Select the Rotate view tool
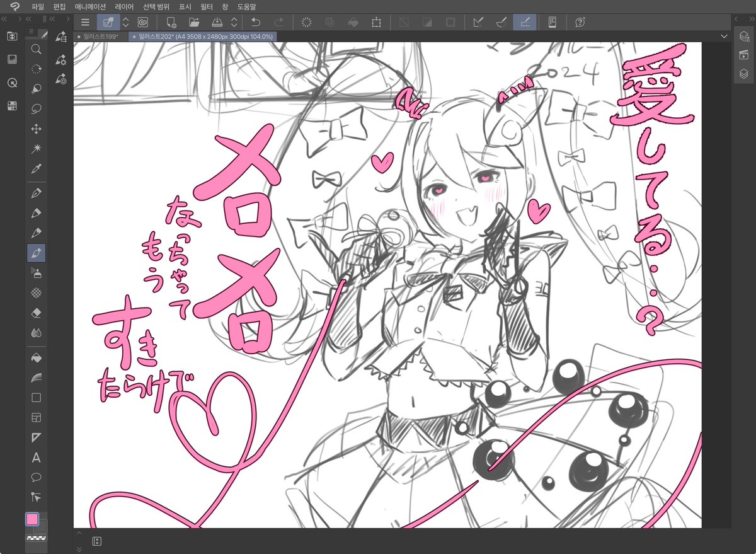This screenshot has width=756, height=554. pyautogui.click(x=37, y=69)
